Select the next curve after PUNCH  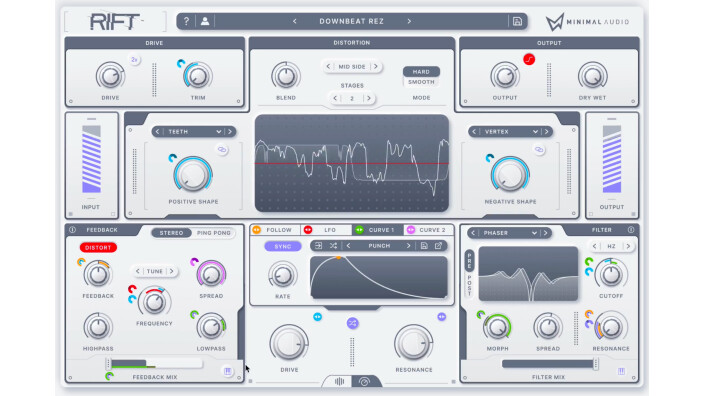pyautogui.click(x=408, y=246)
